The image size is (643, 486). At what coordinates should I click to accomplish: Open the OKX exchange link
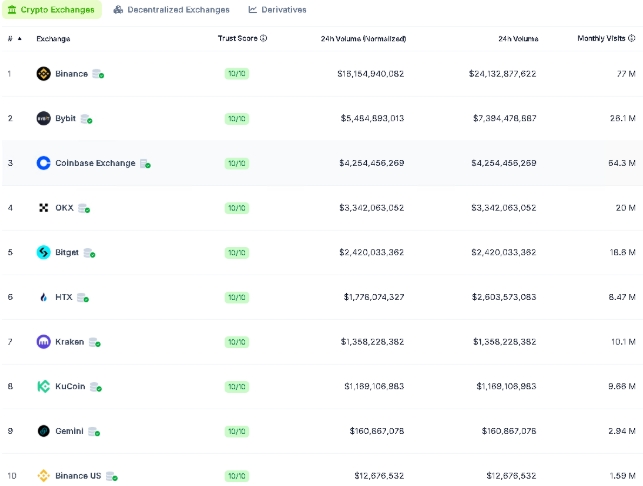coord(64,208)
